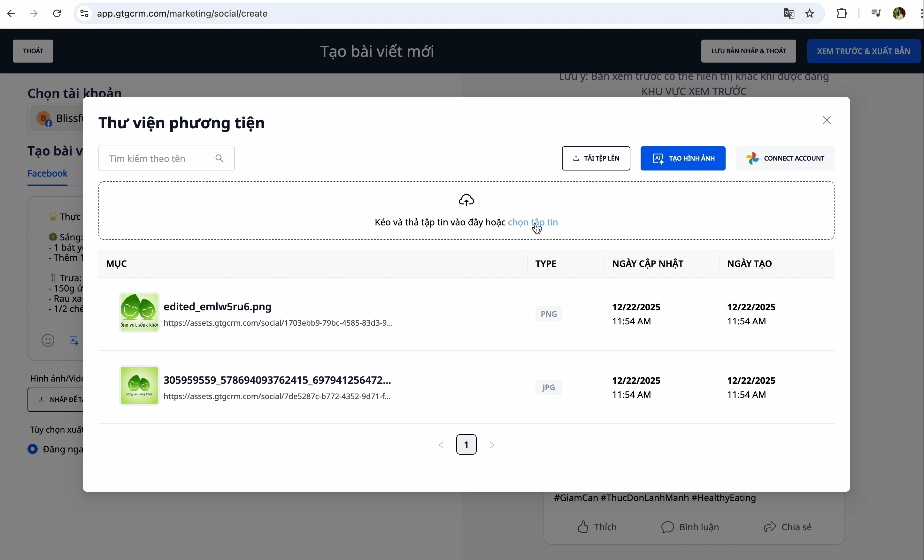924x560 pixels.
Task: Select the edited_emlw5ru6.png thumbnail
Action: point(139,312)
